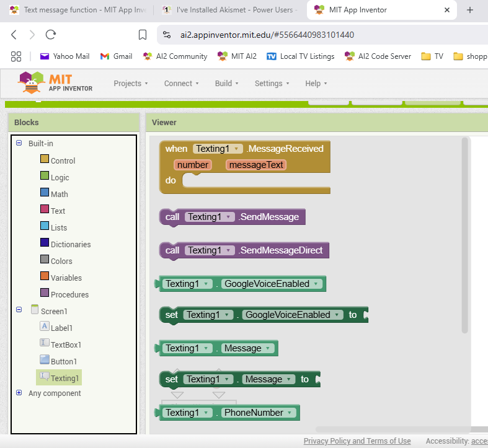Open the Help menu
Image resolution: width=488 pixels, height=448 pixels.
(316, 84)
